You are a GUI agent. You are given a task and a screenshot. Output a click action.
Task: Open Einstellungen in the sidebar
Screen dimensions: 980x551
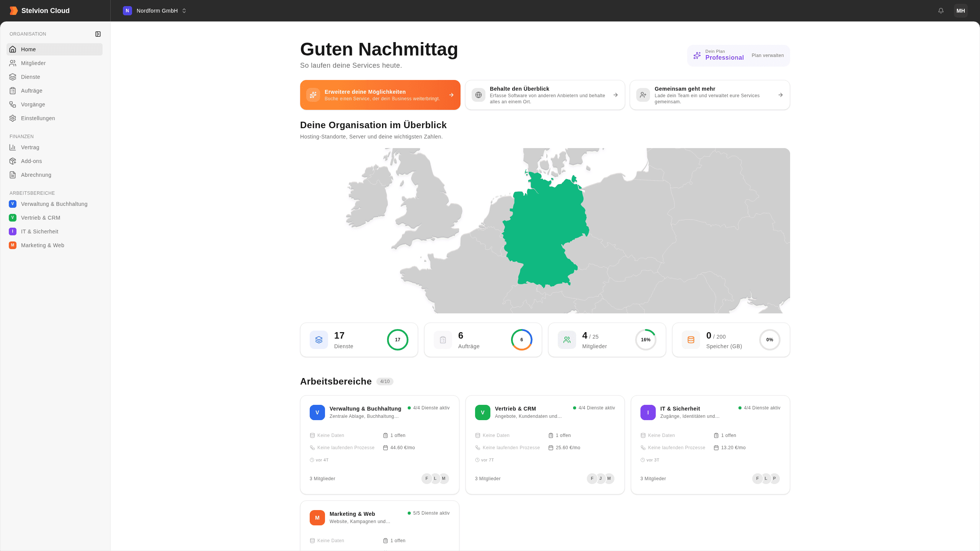click(54, 118)
